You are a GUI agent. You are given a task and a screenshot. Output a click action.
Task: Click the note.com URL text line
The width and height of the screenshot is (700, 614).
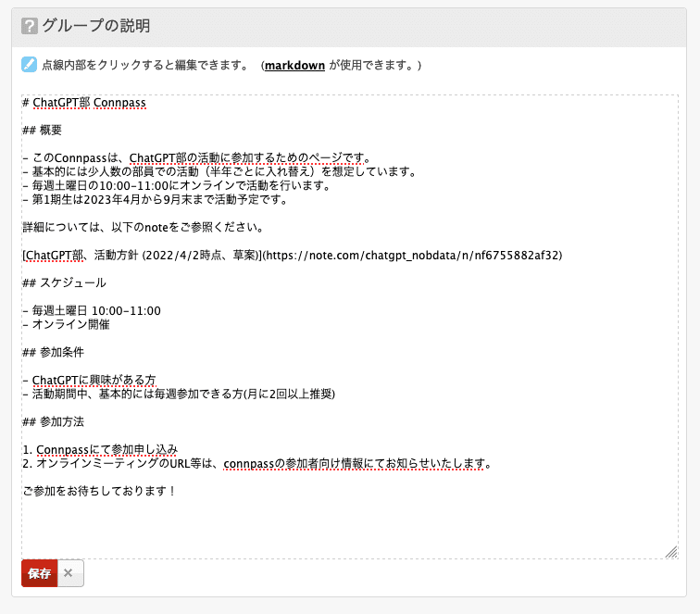[293, 255]
